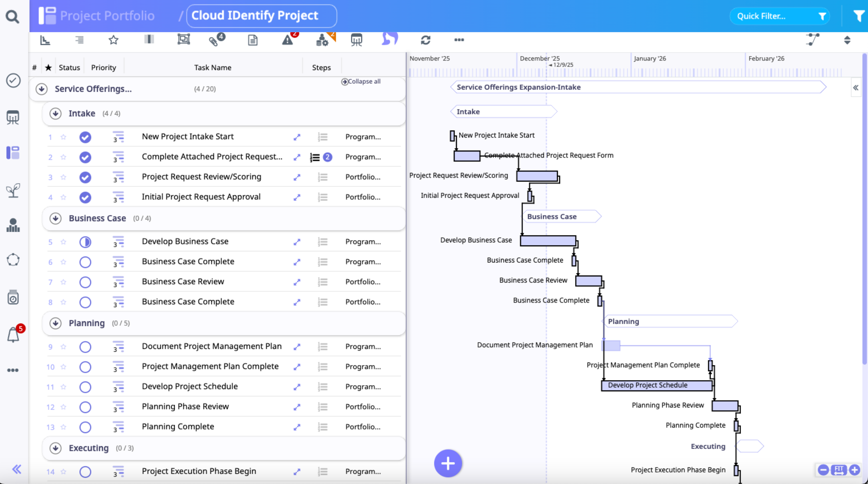Image resolution: width=868 pixels, height=484 pixels.
Task: Click the dependency path icon
Action: coord(813,40)
